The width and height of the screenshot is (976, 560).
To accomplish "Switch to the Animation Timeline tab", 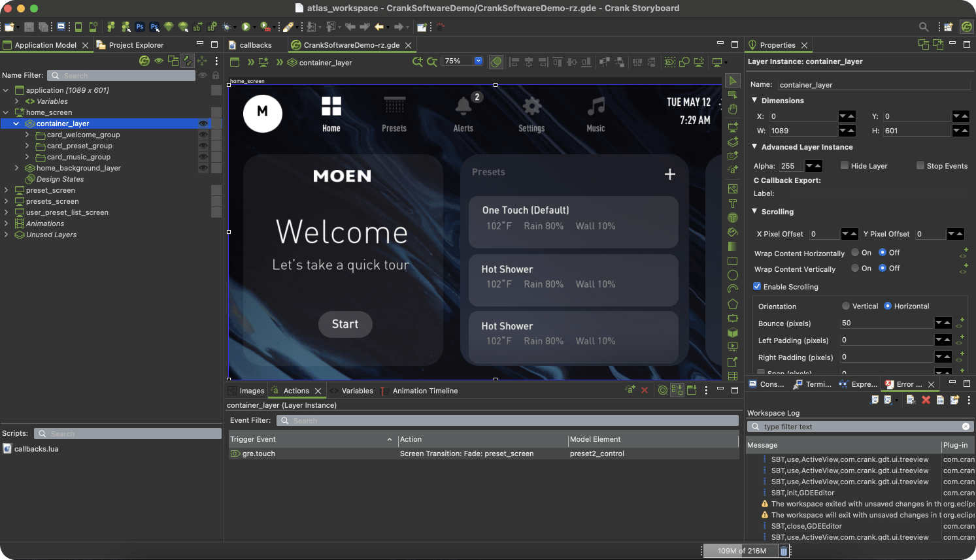I will (419, 391).
